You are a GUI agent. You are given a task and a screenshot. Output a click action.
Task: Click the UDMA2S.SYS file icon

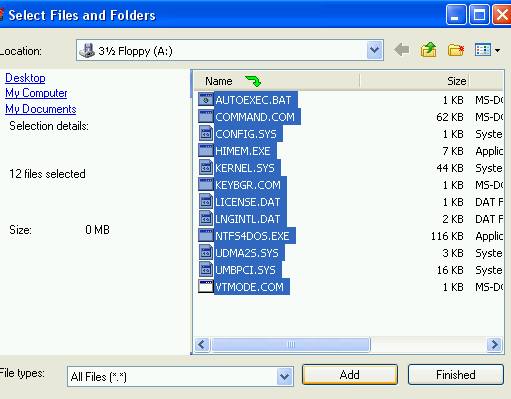pos(206,252)
